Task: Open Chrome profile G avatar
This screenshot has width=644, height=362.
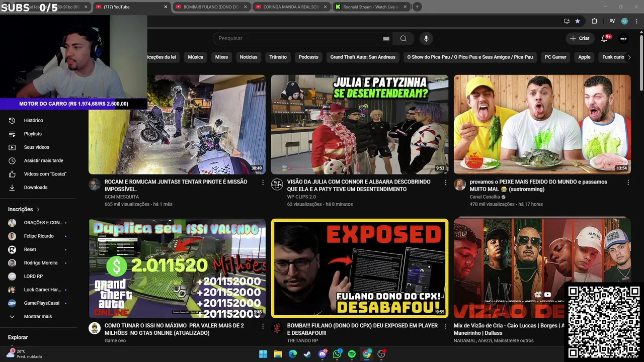Action: coord(624,21)
